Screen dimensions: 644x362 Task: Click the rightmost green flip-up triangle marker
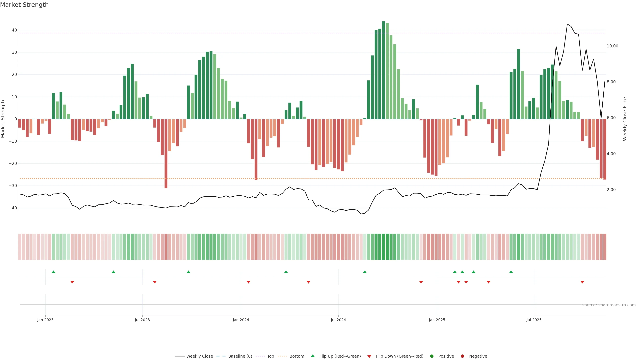point(511,272)
